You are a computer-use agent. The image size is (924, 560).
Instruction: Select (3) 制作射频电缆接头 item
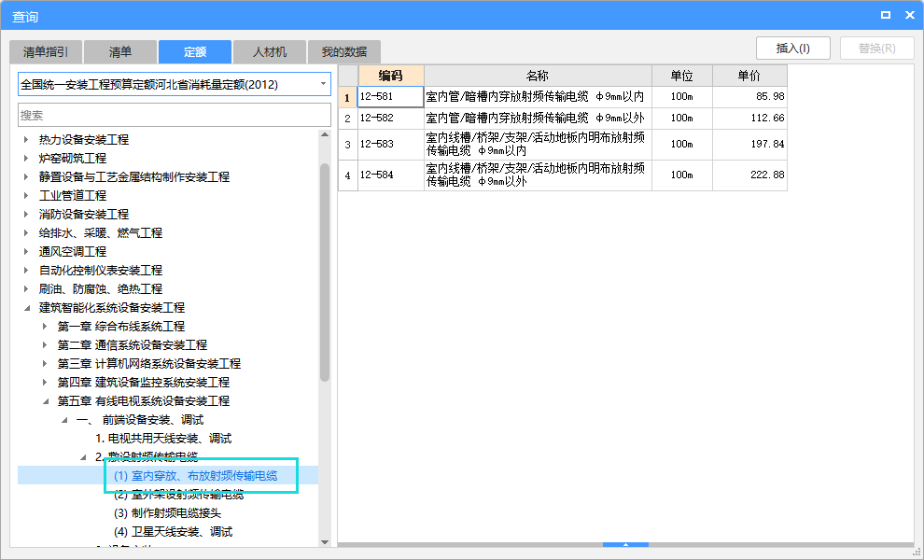(167, 513)
